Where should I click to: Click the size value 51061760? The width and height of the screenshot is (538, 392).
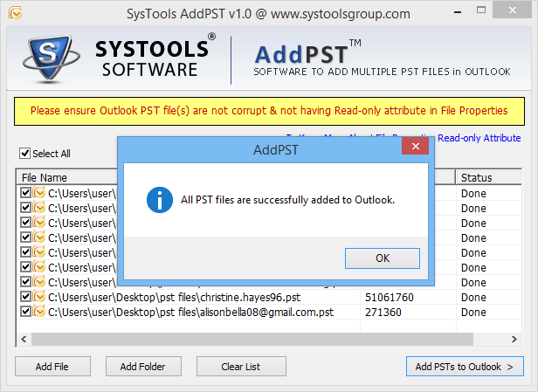[390, 298]
